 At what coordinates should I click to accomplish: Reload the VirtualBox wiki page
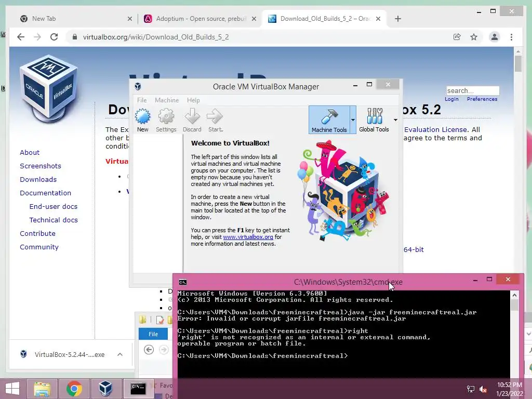point(54,37)
